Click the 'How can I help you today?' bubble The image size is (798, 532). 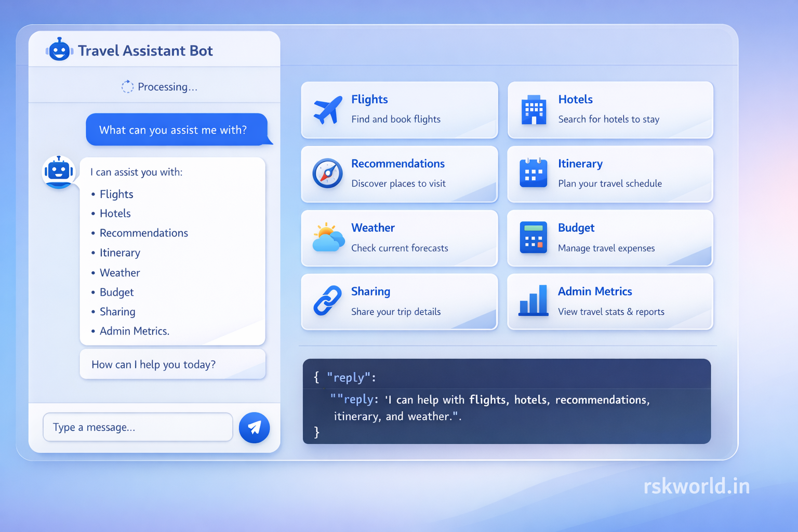tap(172, 364)
